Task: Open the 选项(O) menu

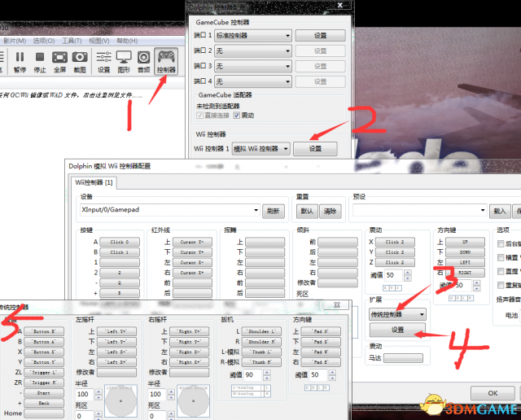Action: [x=43, y=41]
